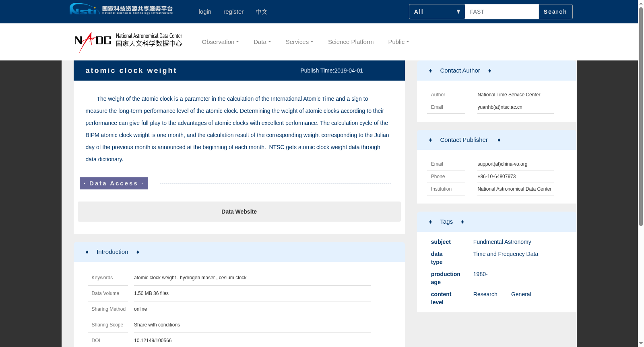The width and height of the screenshot is (644, 347).
Task: Click the scrollbar down arrow
Action: coord(641,344)
